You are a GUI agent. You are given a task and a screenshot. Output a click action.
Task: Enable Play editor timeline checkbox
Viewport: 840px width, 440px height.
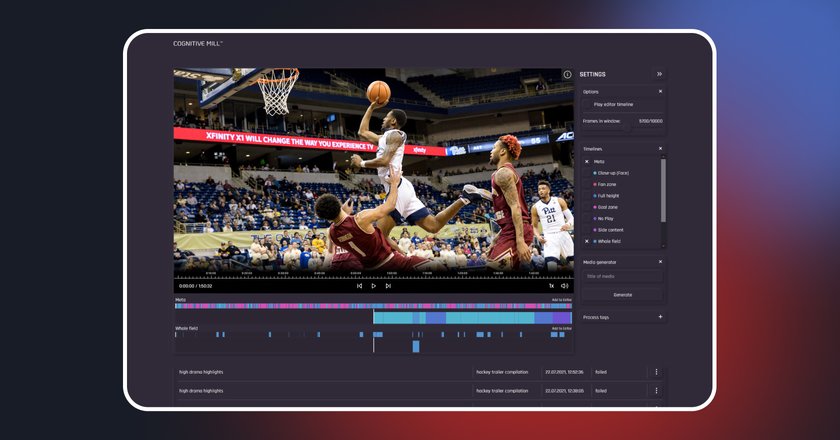(587, 105)
